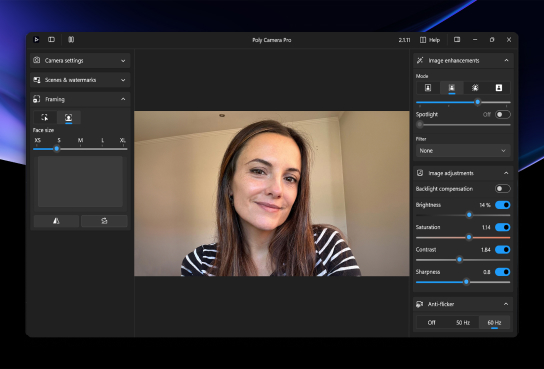Image resolution: width=544 pixels, height=369 pixels.
Task: Expand the Camera settings section
Action: click(x=80, y=60)
